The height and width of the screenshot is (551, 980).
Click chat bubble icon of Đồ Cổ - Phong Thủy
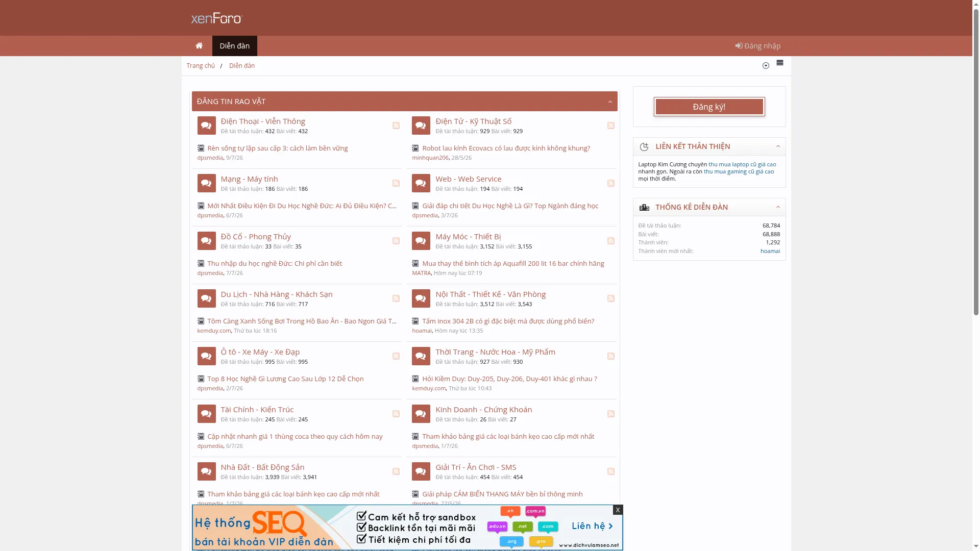[x=206, y=241]
